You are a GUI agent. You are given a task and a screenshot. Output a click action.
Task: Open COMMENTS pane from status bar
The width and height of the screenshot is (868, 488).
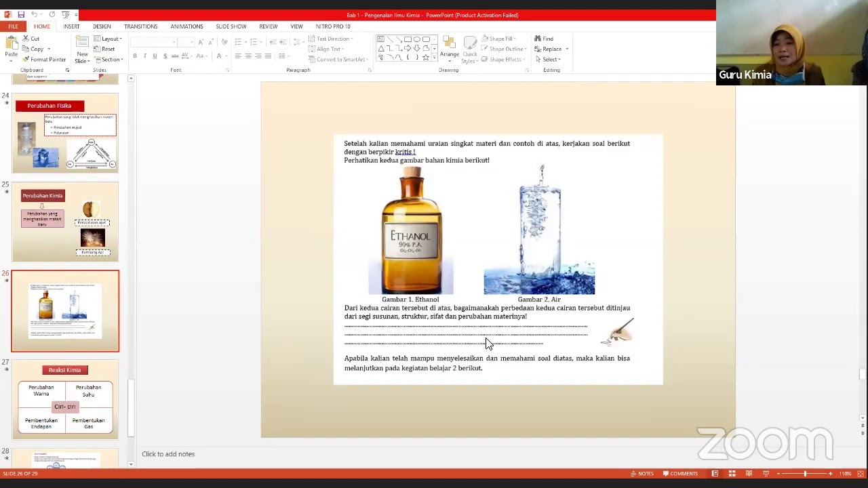pos(680,474)
